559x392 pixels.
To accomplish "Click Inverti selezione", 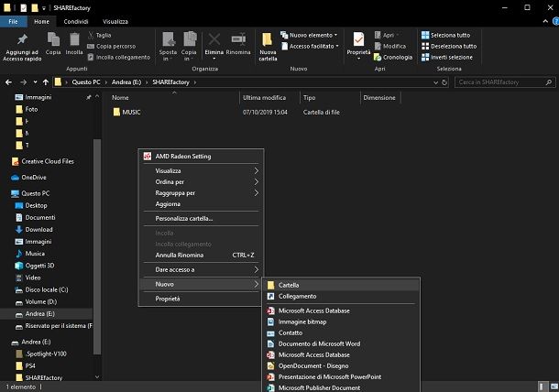I will point(447,57).
